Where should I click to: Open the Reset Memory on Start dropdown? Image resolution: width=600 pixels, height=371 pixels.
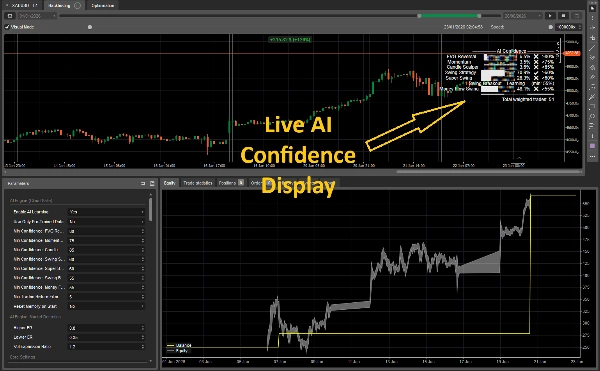point(106,306)
